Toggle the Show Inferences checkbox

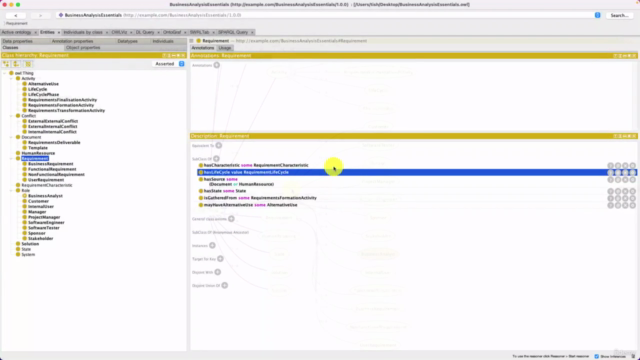coord(597,356)
